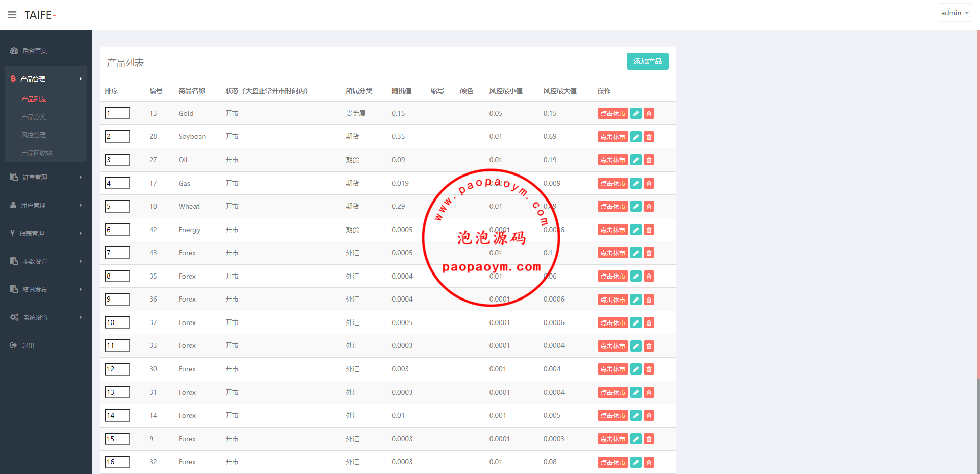Click the sort order field for Gold
This screenshot has height=474, width=980.
point(117,113)
